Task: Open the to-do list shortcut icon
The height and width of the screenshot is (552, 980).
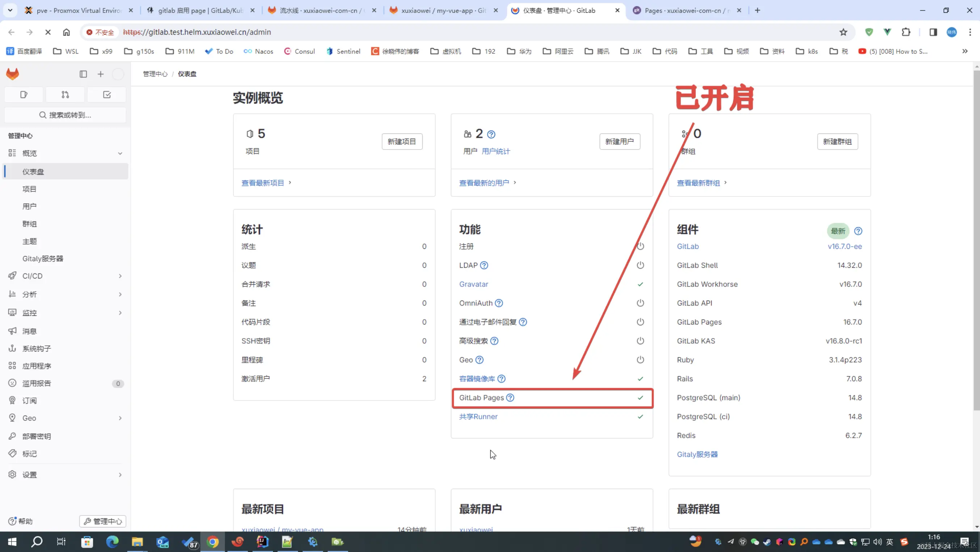Action: pyautogui.click(x=107, y=95)
